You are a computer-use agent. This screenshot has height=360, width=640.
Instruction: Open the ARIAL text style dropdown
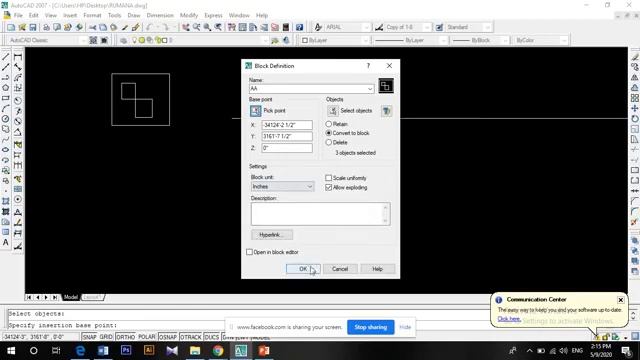[366, 27]
